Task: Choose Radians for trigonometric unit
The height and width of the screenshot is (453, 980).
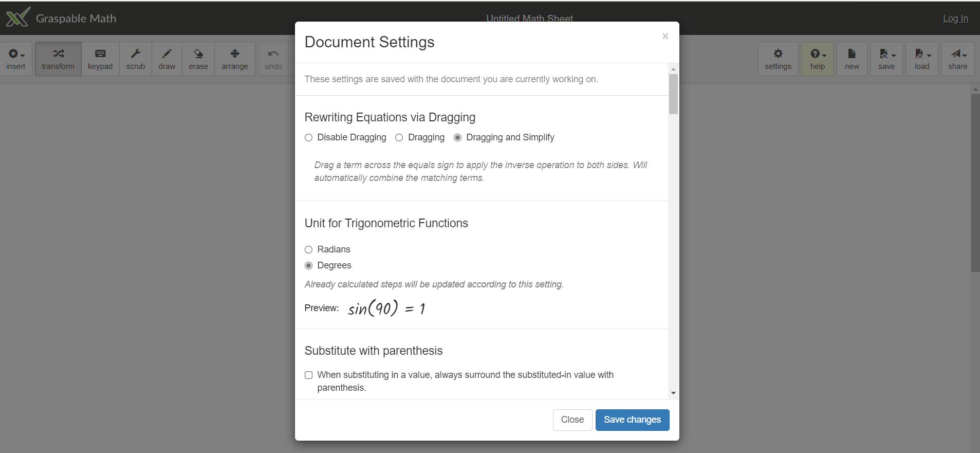Action: pos(309,250)
